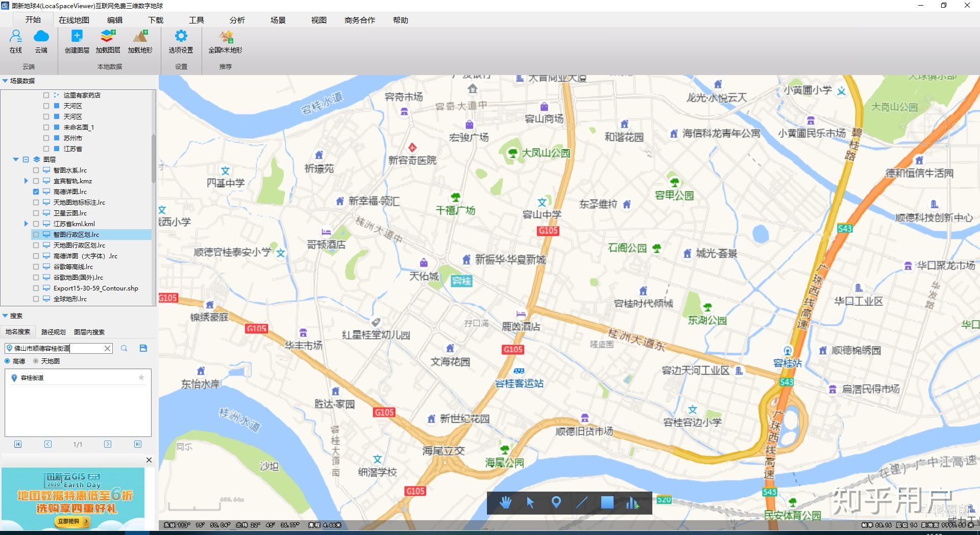
Task: Check the 智图行政区划.lrc layer
Action: tap(36, 235)
